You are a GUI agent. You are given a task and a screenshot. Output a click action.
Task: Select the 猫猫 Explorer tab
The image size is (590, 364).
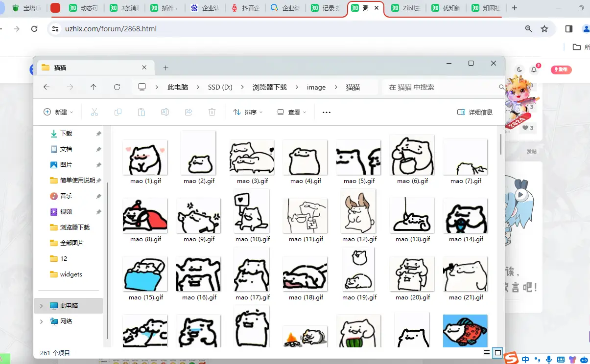point(93,68)
